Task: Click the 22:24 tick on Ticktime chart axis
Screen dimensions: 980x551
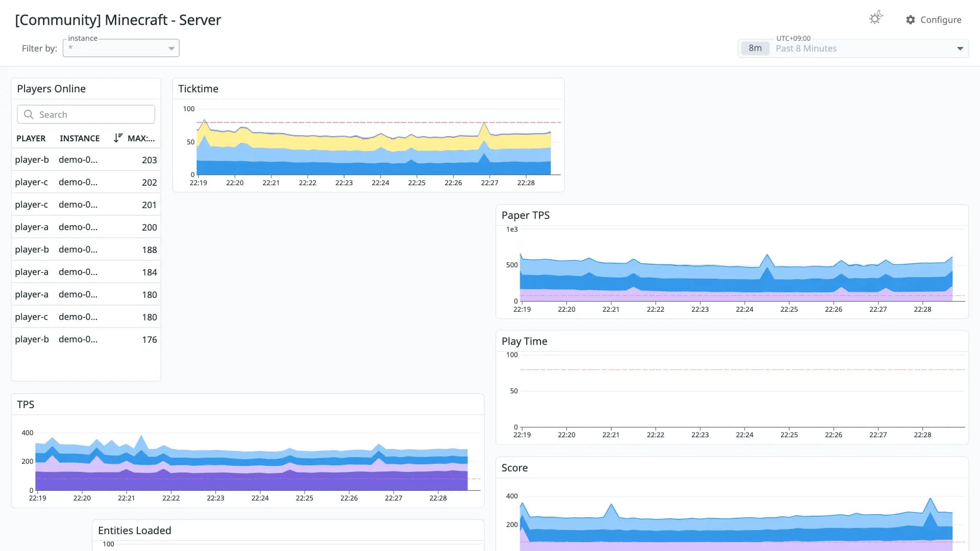Action: pyautogui.click(x=380, y=183)
